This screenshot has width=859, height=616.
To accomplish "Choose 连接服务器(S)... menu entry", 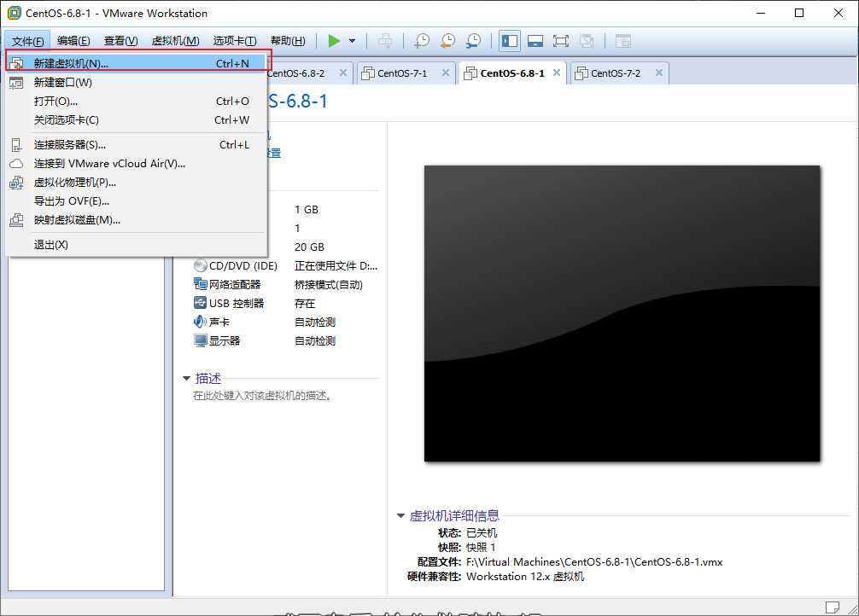I will pyautogui.click(x=136, y=145).
